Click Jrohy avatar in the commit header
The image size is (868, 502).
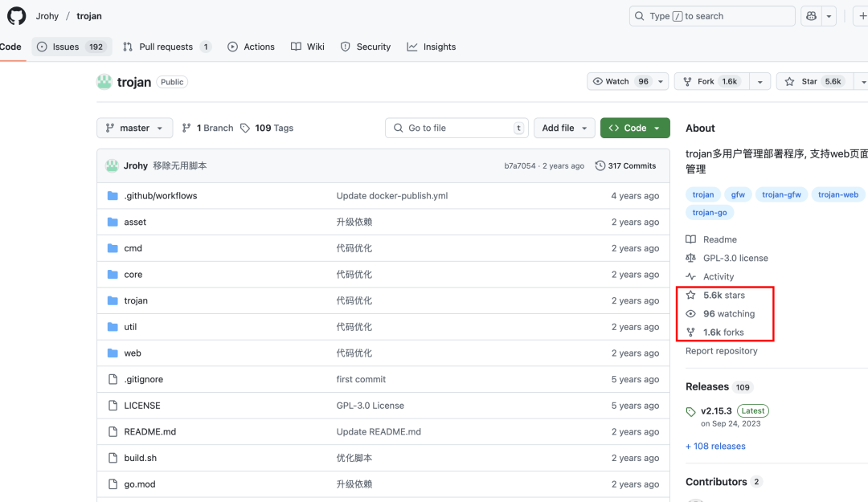112,165
